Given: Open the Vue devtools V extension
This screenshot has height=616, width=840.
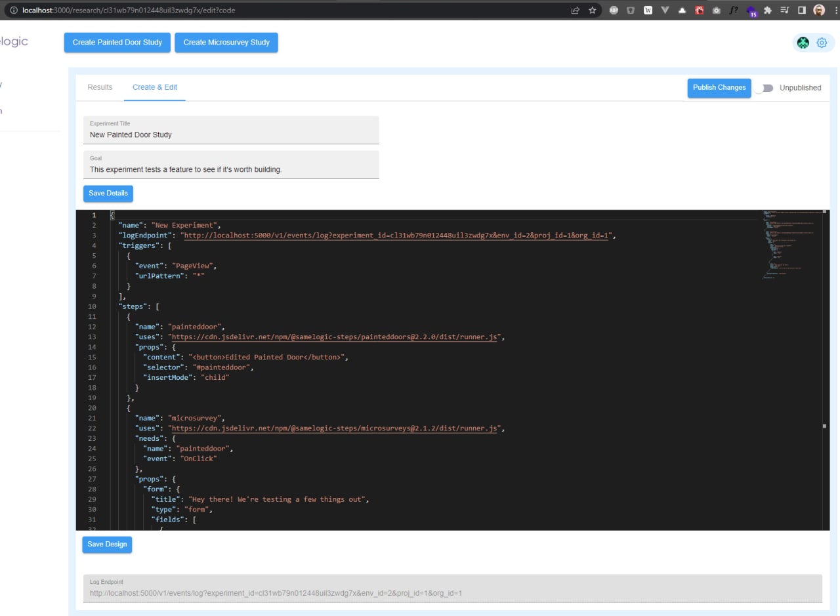Looking at the screenshot, I should (665, 10).
